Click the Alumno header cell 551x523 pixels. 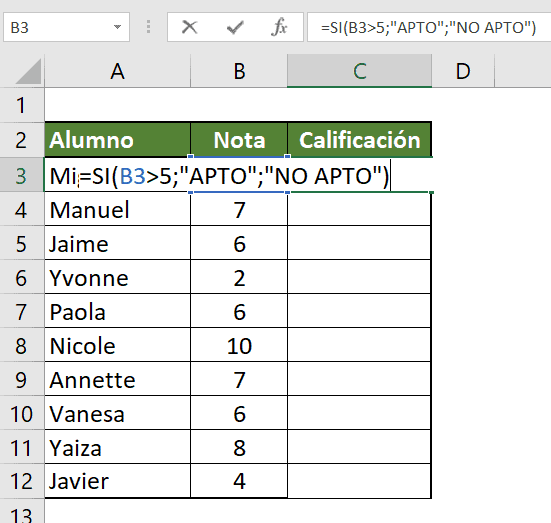tap(117, 140)
